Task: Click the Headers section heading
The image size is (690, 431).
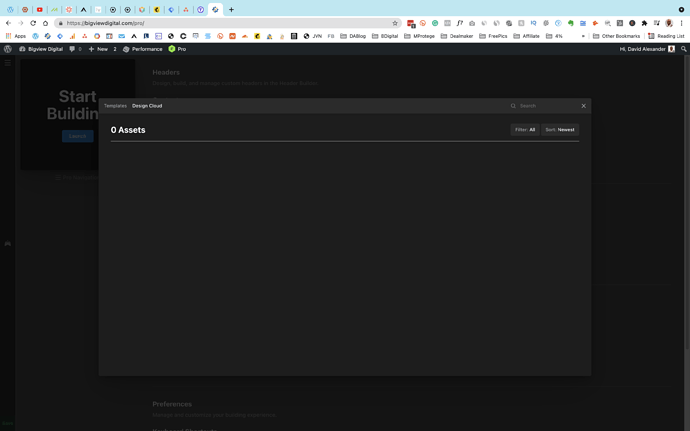Action: coord(166,72)
